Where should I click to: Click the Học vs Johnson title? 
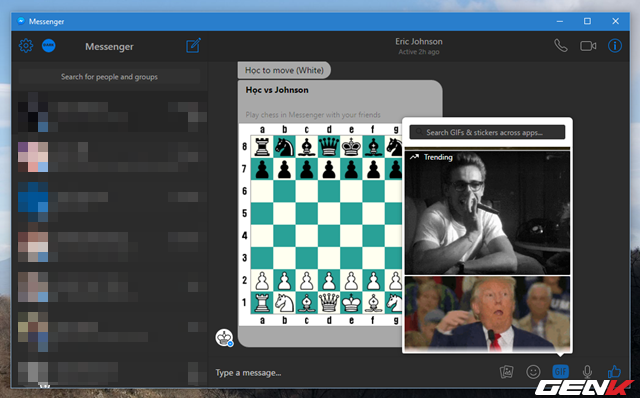pos(277,90)
